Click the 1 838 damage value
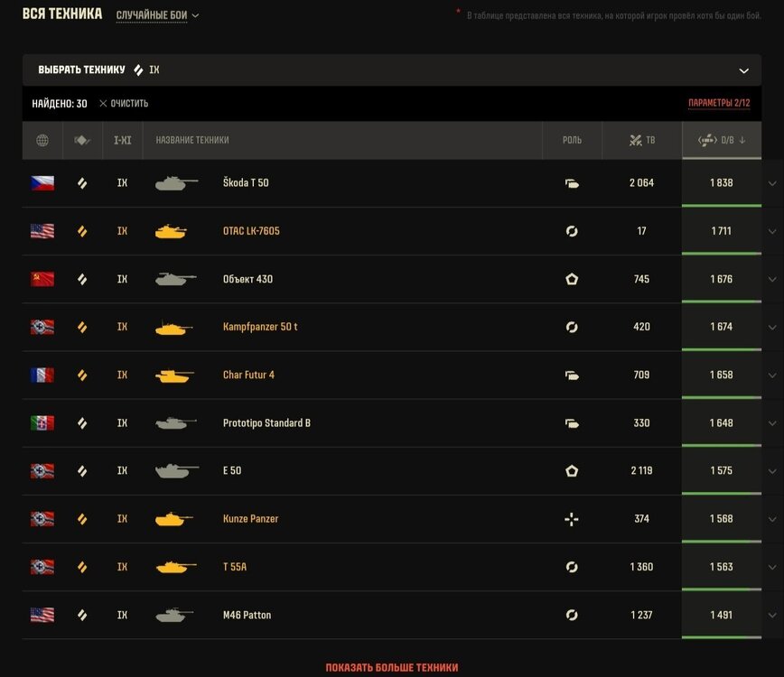Screen dimensions: 784x677 [722, 183]
